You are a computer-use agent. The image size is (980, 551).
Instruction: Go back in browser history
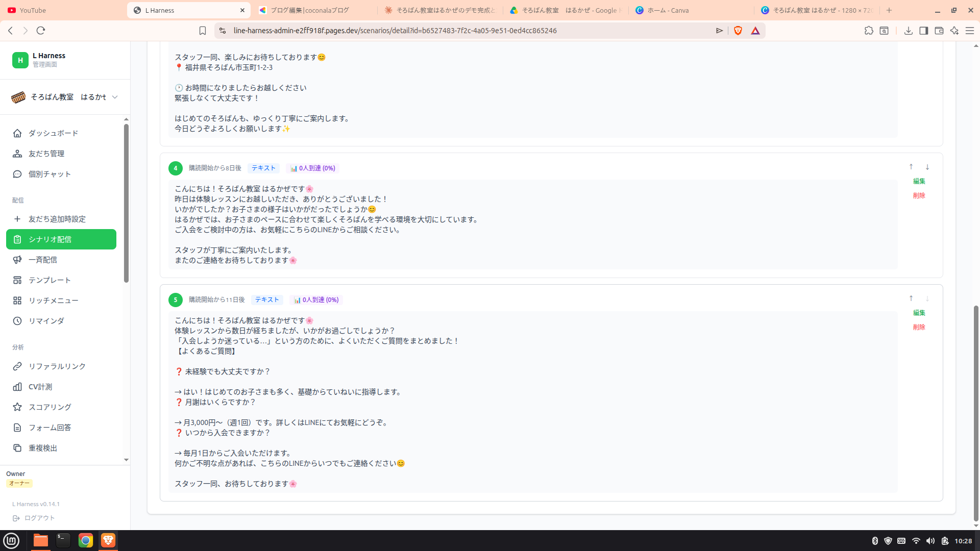(x=11, y=31)
